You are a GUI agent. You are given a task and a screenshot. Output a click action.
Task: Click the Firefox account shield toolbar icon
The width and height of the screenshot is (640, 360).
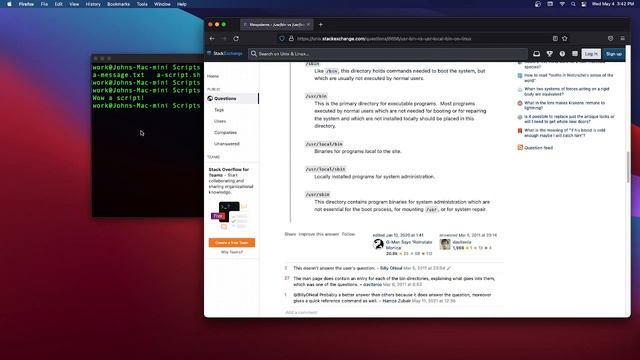click(611, 38)
